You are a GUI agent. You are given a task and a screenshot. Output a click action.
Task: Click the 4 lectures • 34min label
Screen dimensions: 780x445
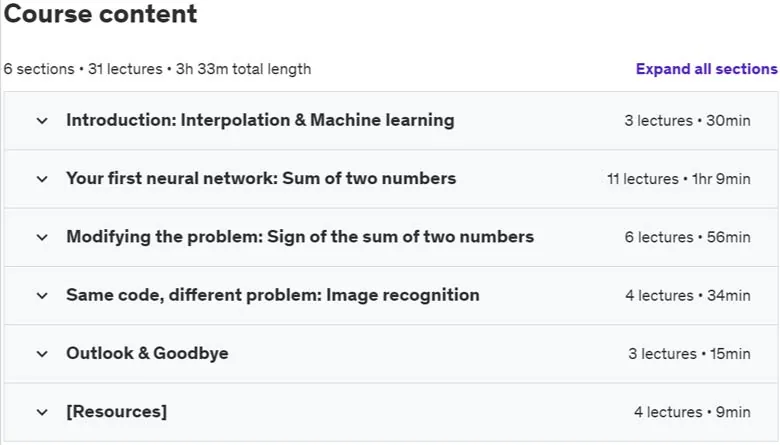point(688,295)
